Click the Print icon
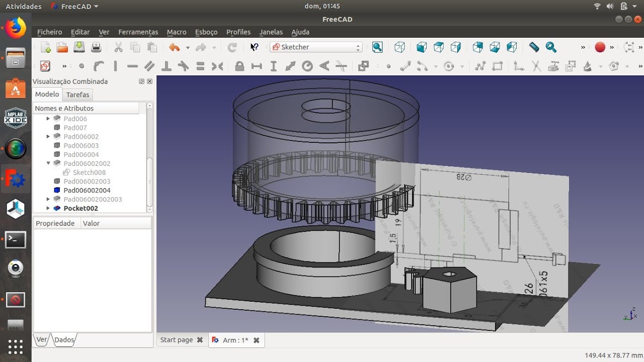Viewport: 644px width, 362px height. coord(96,47)
